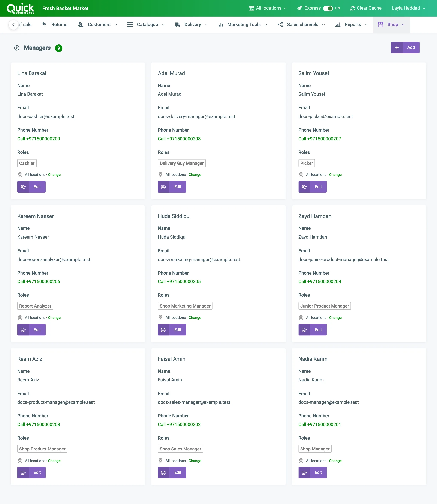This screenshot has height=504, width=437.
Task: Click edit icon on Zayd Hamdan's card
Action: click(x=304, y=330)
